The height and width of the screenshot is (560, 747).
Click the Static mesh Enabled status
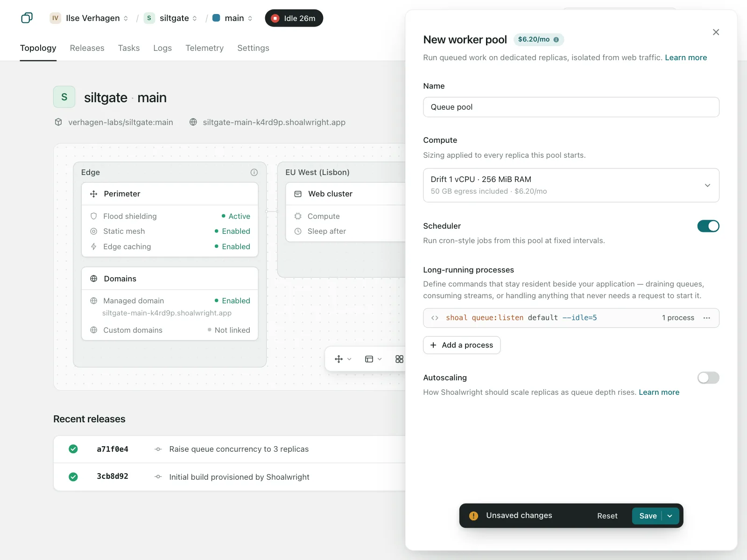coord(233,231)
